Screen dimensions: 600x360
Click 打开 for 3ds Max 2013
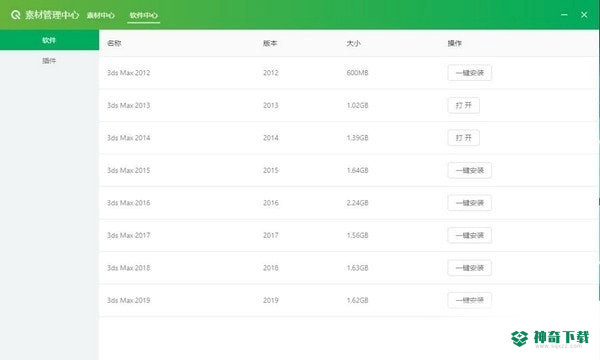tap(463, 105)
